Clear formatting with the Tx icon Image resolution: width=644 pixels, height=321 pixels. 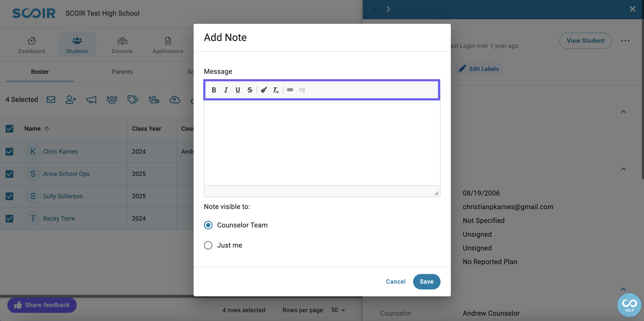click(275, 90)
